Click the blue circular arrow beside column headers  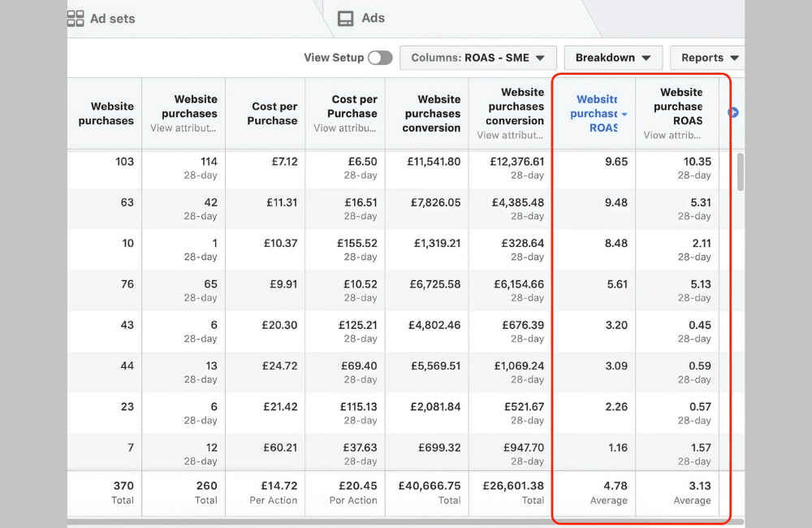tap(732, 113)
